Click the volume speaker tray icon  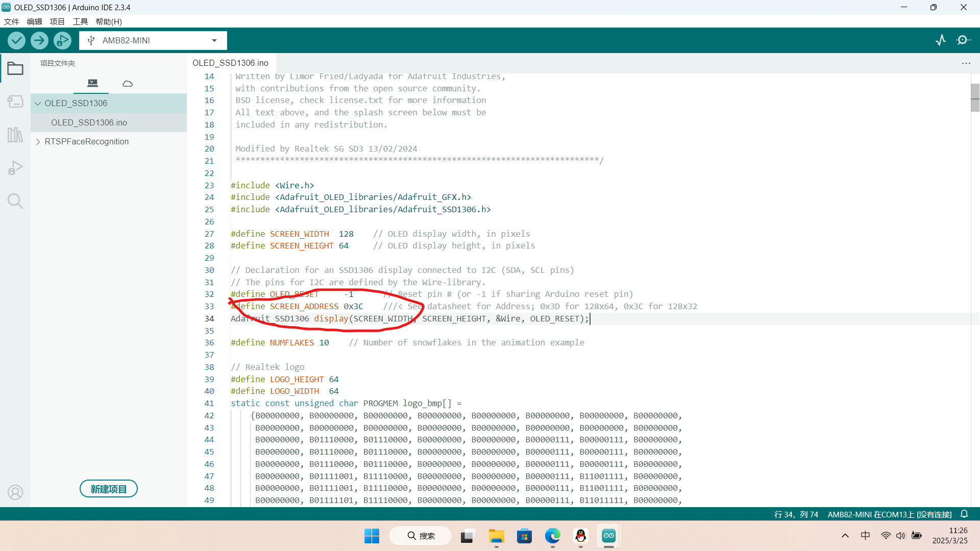pos(901,535)
